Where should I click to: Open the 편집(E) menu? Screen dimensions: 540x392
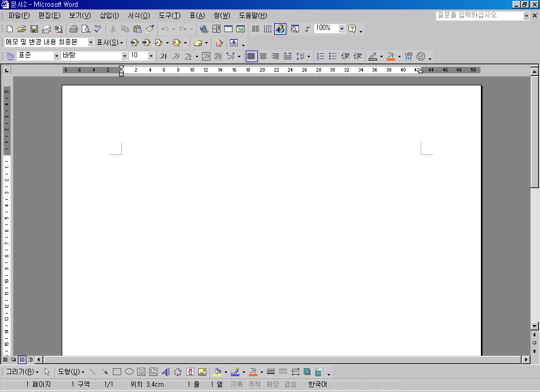[x=50, y=15]
